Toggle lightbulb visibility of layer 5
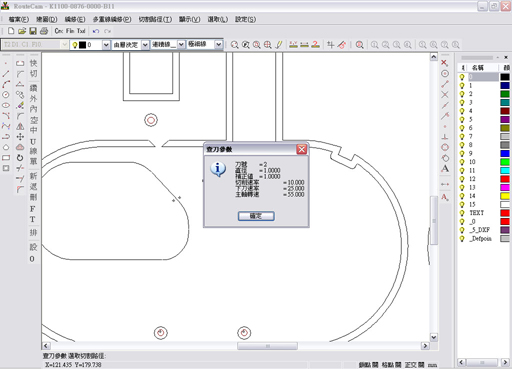This screenshot has width=512, height=369. click(x=462, y=119)
